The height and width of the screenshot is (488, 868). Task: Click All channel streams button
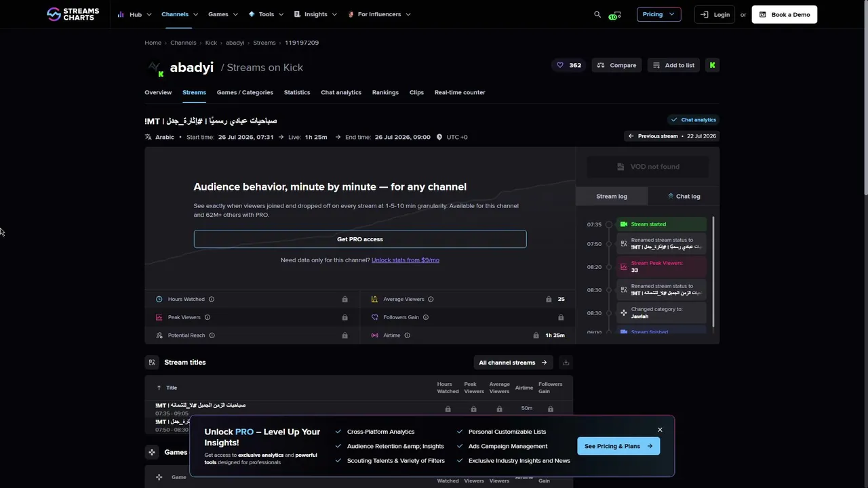(513, 363)
